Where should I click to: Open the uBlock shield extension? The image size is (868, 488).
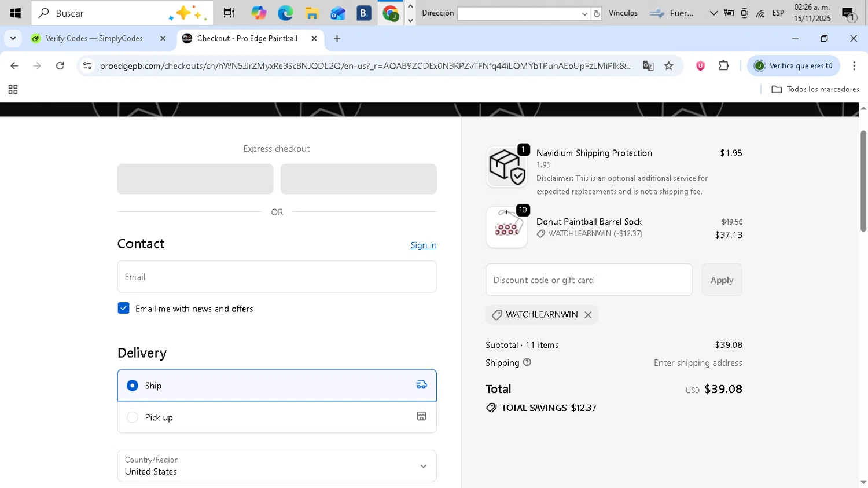click(x=700, y=66)
